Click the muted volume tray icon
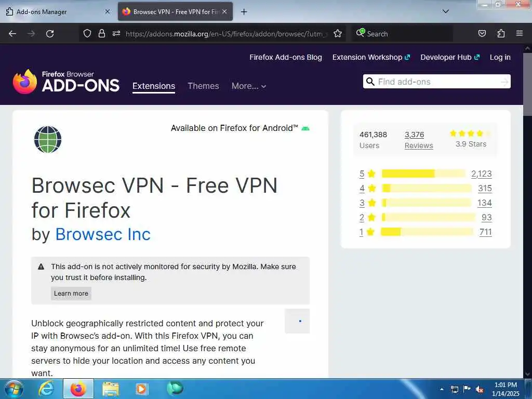 (x=479, y=390)
